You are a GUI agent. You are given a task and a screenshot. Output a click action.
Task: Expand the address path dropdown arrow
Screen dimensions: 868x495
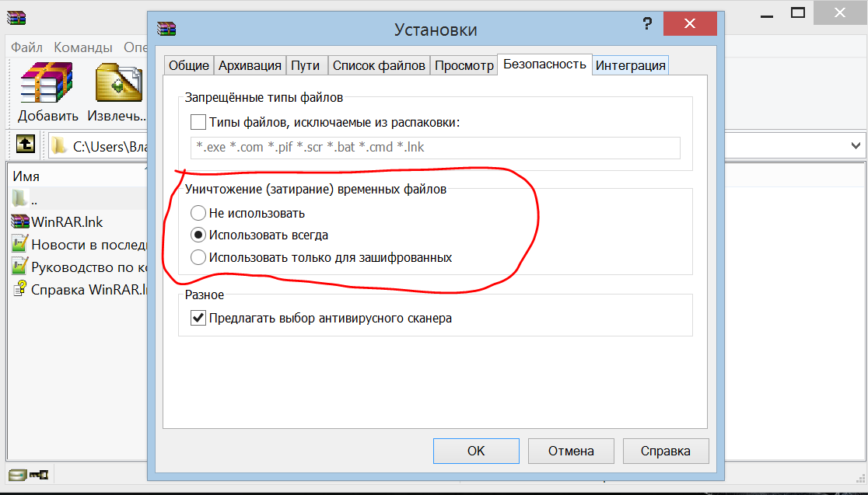point(856,145)
